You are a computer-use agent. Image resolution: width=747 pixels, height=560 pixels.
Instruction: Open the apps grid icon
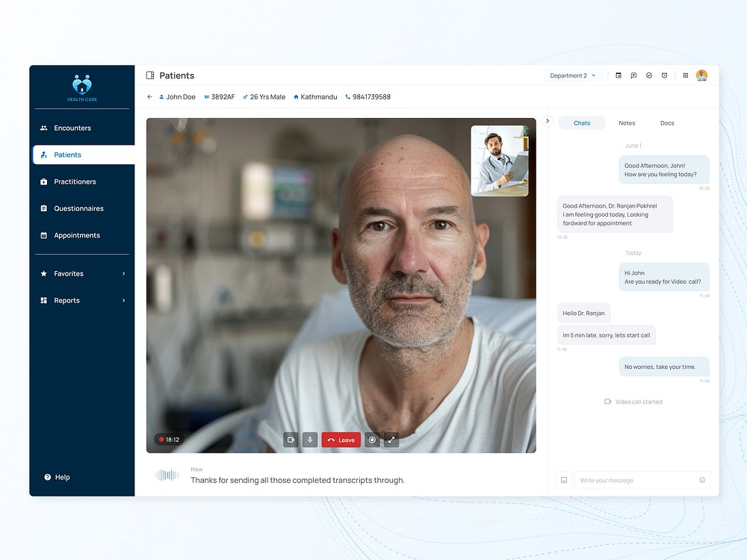[x=686, y=75]
